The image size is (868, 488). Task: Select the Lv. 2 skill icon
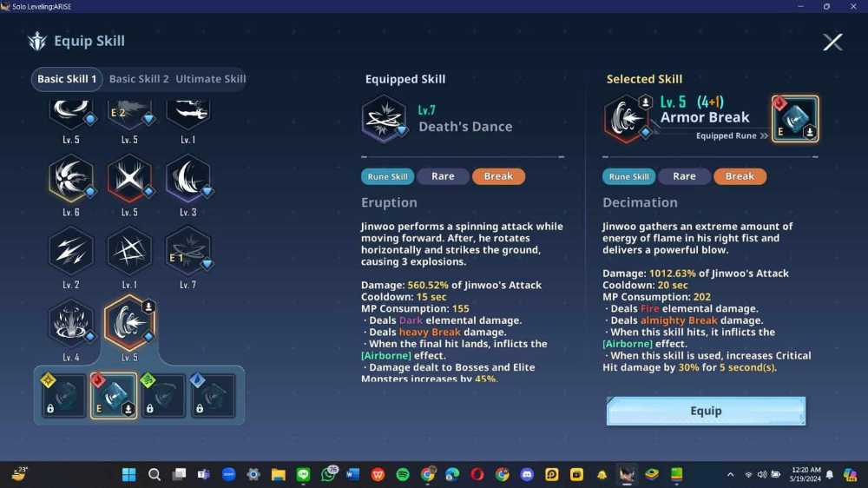[x=71, y=251]
